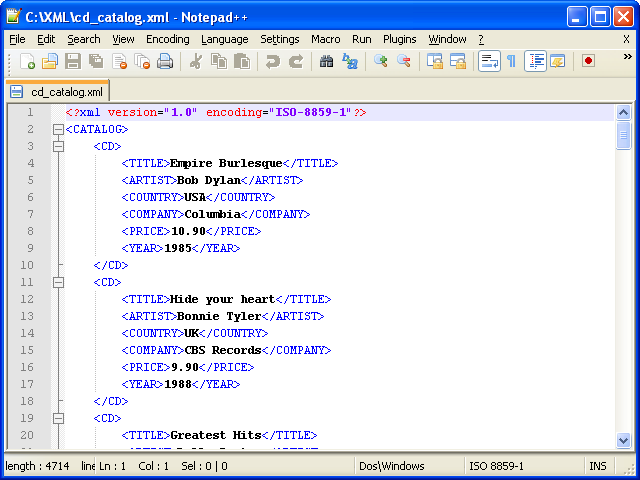Click the INS status bar indicator

598,466
